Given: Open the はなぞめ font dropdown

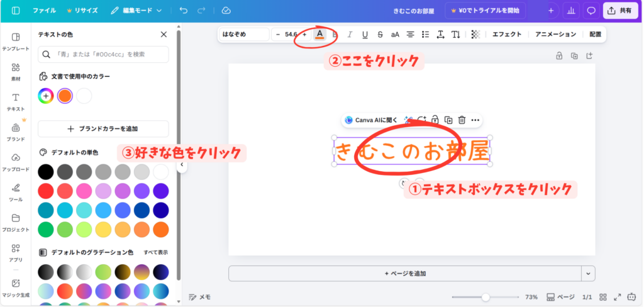Looking at the screenshot, I should pyautogui.click(x=244, y=35).
